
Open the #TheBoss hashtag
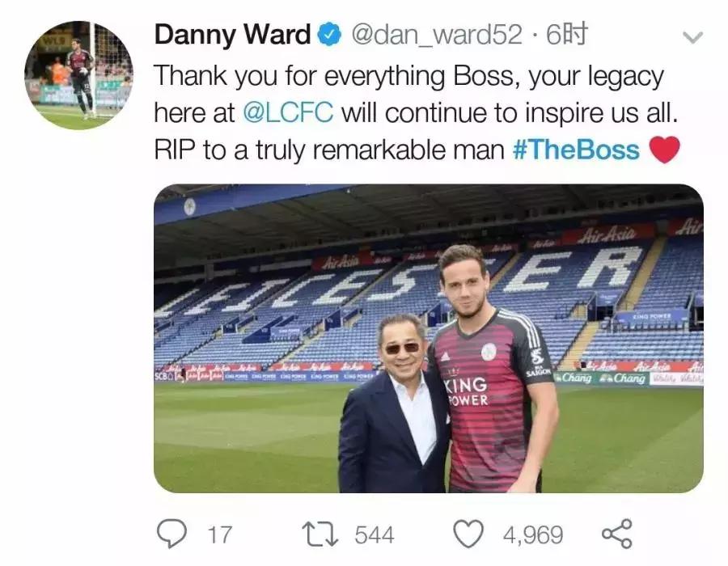(x=576, y=150)
